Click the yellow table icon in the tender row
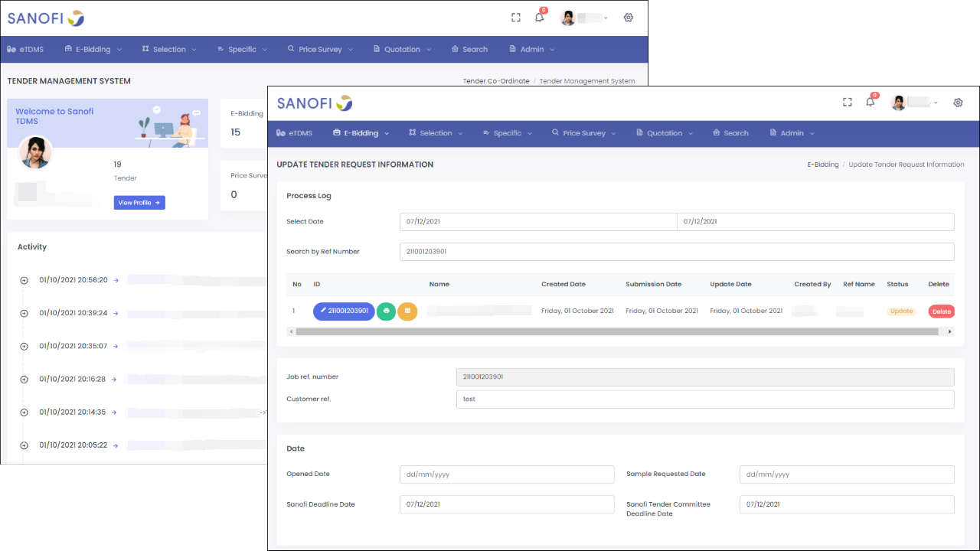The height and width of the screenshot is (551, 980). [x=407, y=311]
